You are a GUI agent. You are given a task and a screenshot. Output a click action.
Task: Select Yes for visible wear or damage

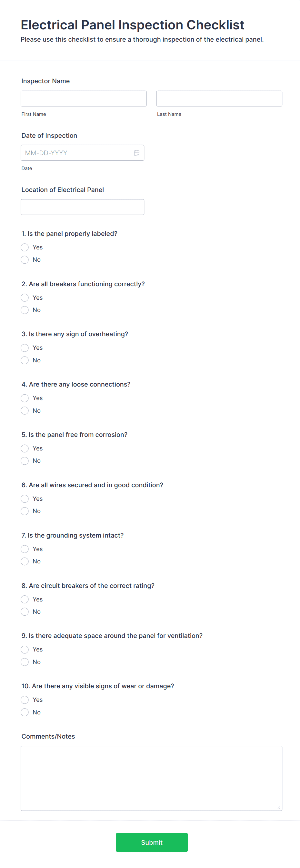click(24, 700)
